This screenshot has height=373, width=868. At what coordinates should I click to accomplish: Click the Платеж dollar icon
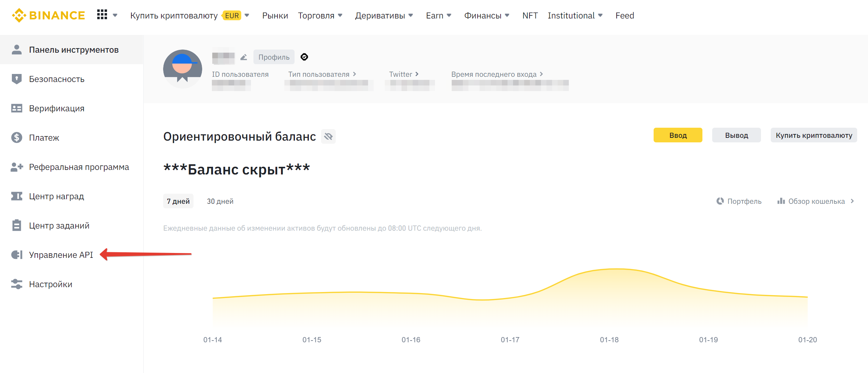point(17,137)
